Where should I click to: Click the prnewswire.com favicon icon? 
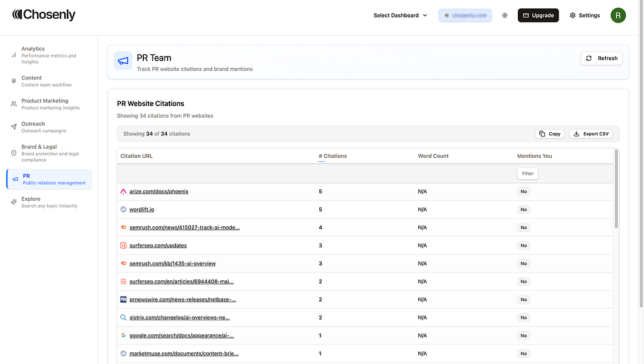pos(123,300)
